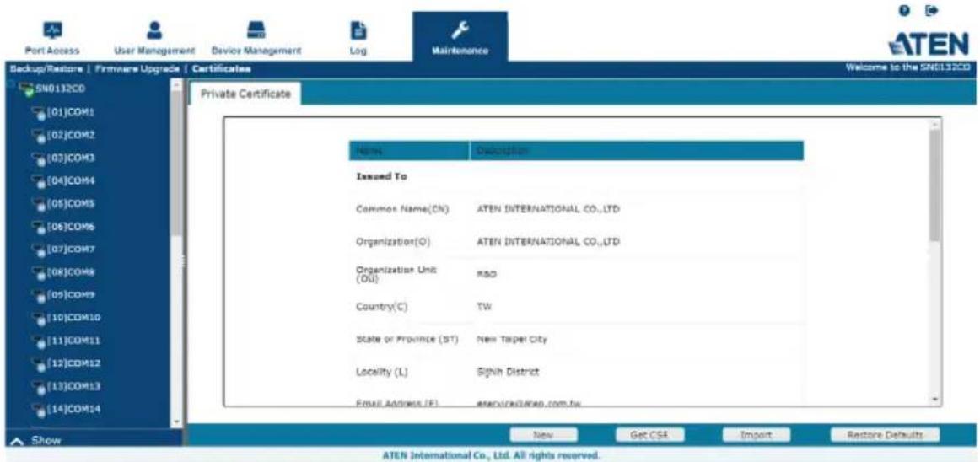Click the Common Name(CN) value text
980x462 pixels.
pyautogui.click(x=547, y=209)
